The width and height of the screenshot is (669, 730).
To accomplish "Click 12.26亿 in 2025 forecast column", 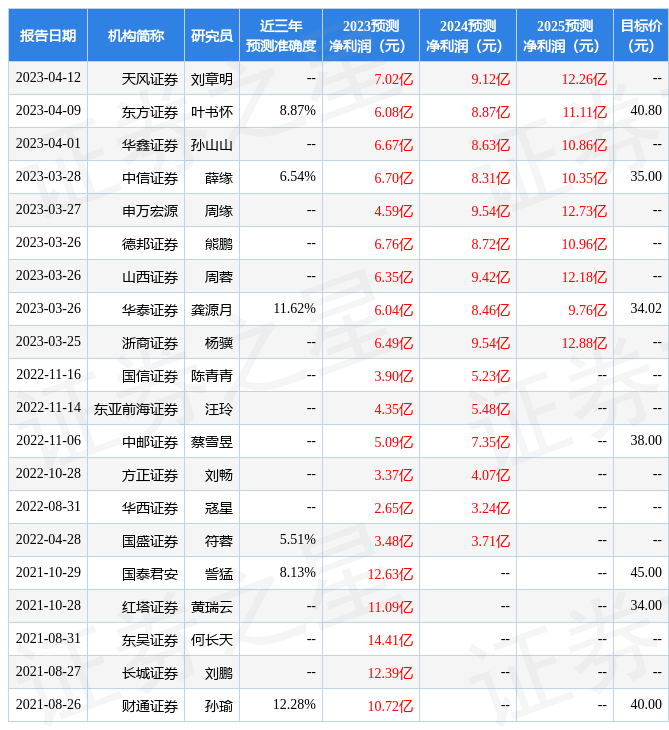I will click(584, 79).
